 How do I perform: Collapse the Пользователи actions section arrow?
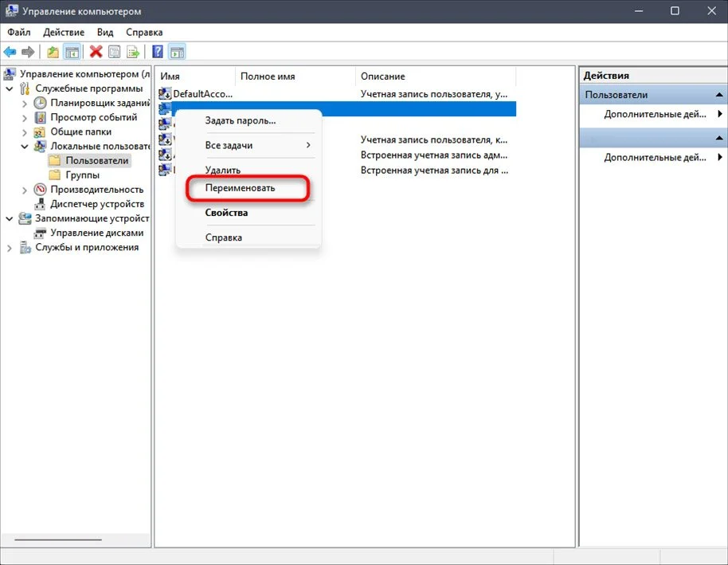pyautogui.click(x=719, y=95)
